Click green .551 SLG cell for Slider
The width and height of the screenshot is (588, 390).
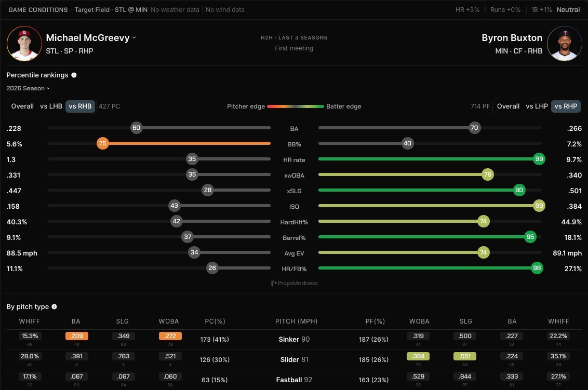465,356
